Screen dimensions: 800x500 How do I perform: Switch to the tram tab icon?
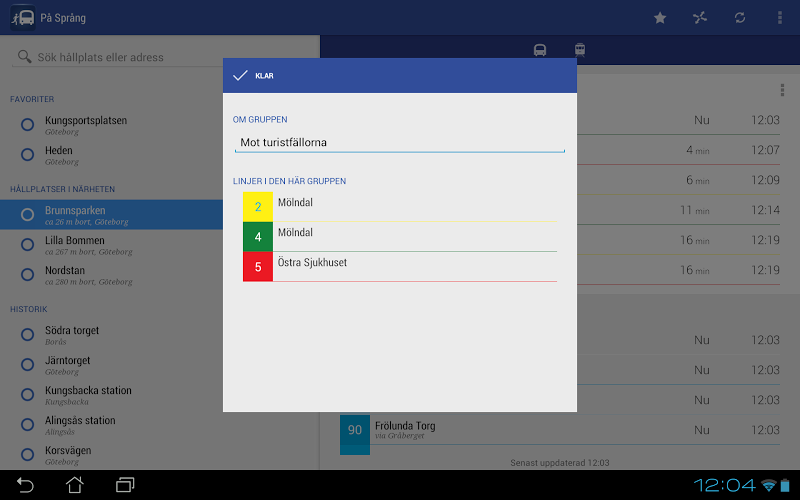pyautogui.click(x=580, y=50)
